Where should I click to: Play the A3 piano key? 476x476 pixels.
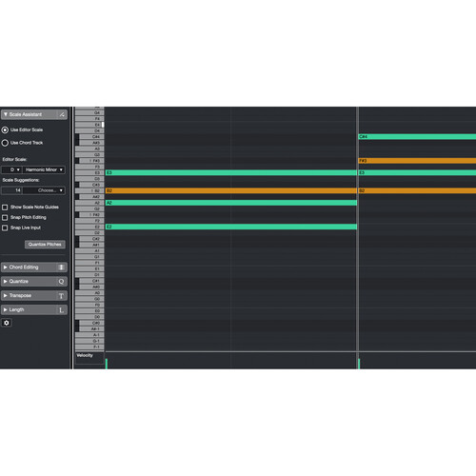click(89, 149)
